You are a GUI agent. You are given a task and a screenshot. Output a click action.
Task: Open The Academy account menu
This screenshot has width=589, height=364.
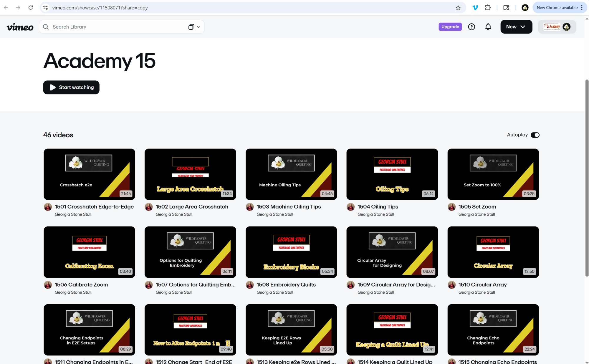[557, 27]
